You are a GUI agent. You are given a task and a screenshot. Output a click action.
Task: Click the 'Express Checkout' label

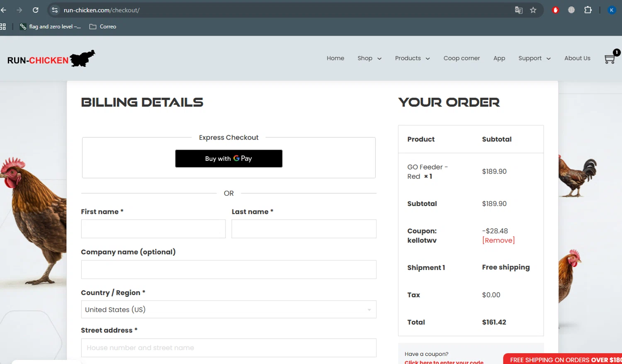[229, 137]
